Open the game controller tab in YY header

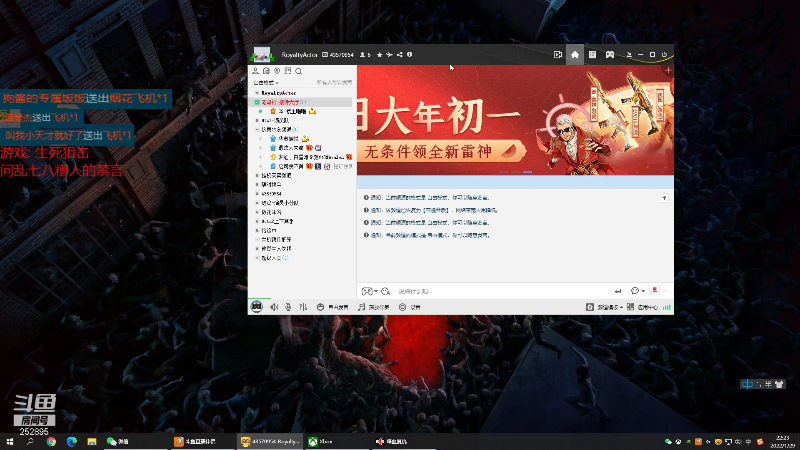click(610, 55)
